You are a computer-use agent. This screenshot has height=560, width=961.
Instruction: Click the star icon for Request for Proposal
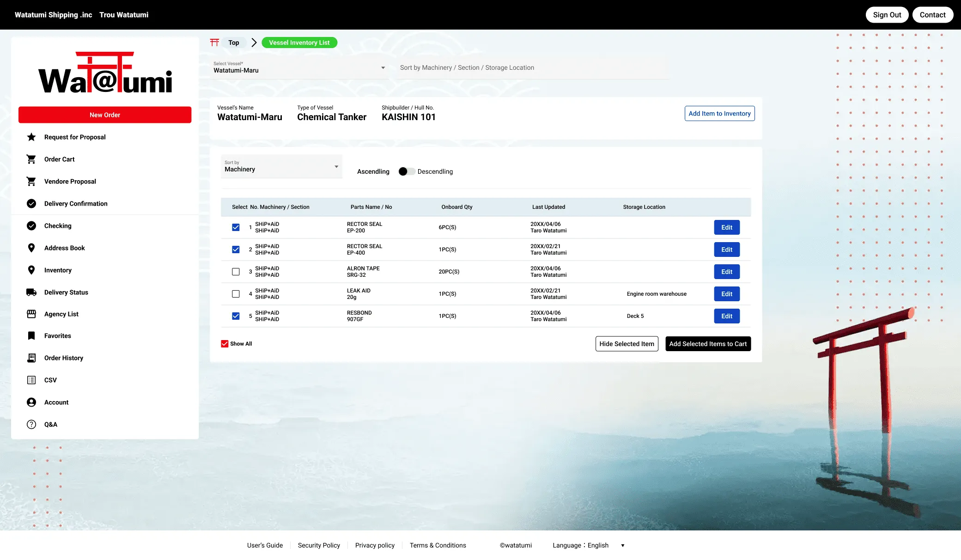(x=31, y=137)
